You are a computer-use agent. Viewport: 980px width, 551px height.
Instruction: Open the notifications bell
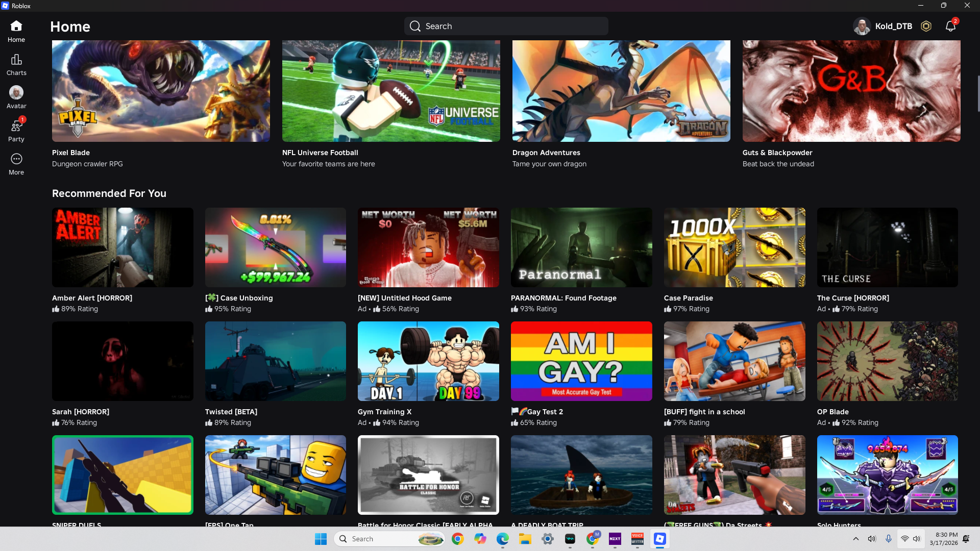point(950,26)
